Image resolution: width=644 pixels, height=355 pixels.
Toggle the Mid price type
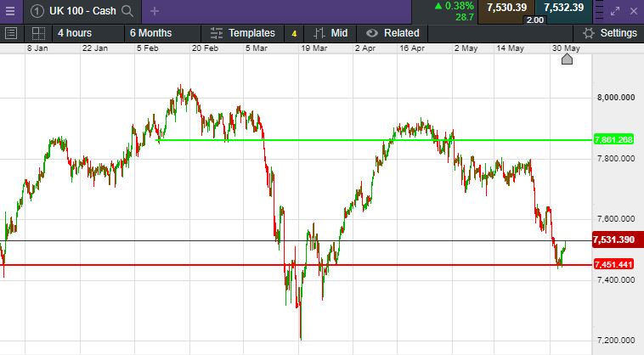[330, 33]
